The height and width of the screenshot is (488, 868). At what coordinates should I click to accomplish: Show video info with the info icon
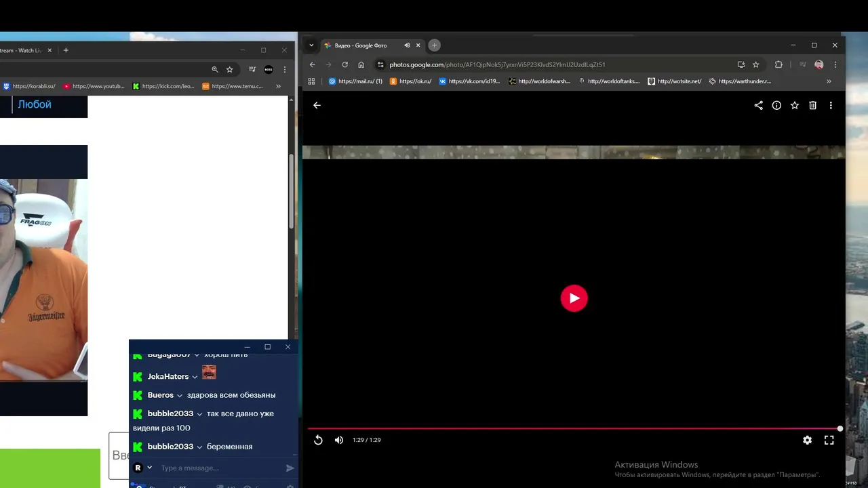tap(776, 105)
